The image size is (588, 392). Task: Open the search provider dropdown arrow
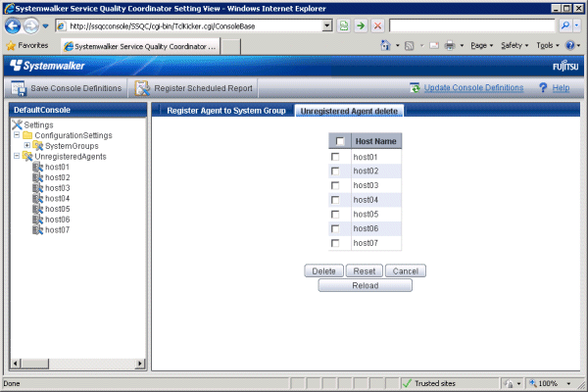(577, 25)
